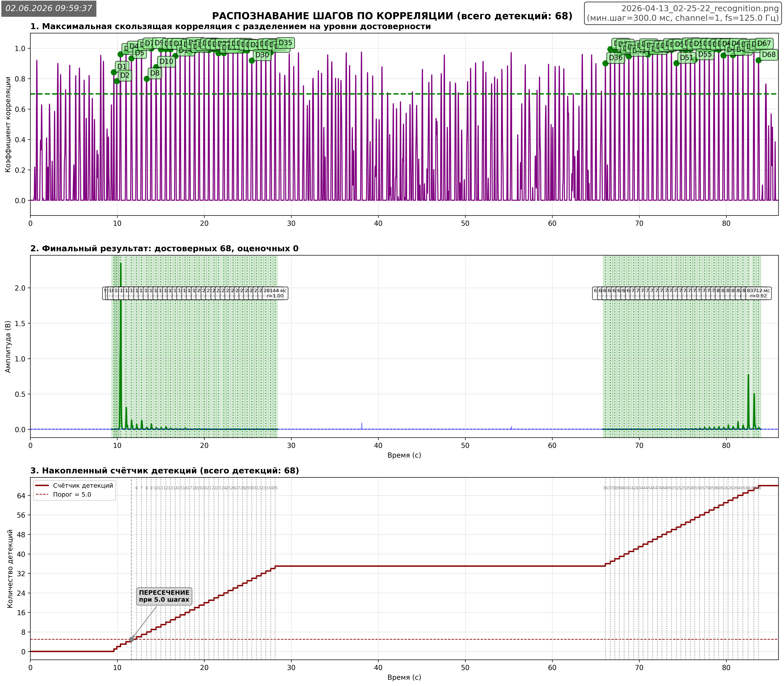Click the "ПЕРЕСЕЧЕНИЕ при 5.0 шагах" annotation box
Screen dimensions: 784x686
point(164,596)
